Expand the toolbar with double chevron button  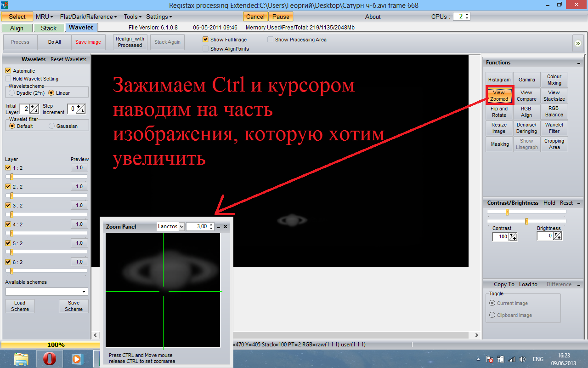(x=577, y=43)
